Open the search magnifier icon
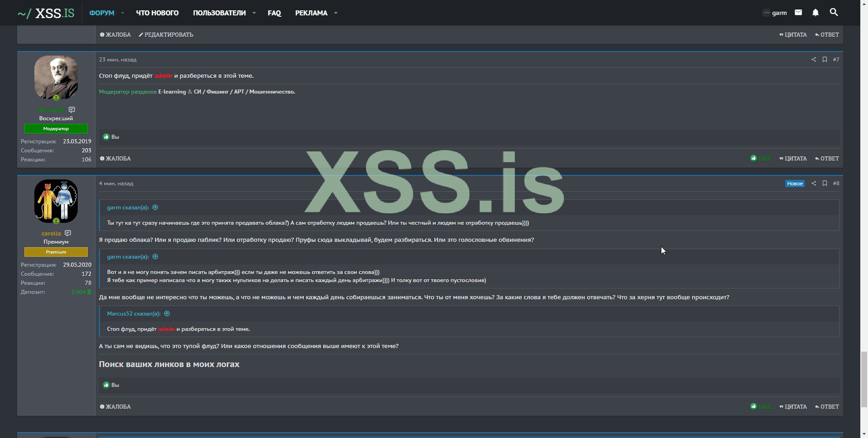The height and width of the screenshot is (438, 868). coord(834,13)
